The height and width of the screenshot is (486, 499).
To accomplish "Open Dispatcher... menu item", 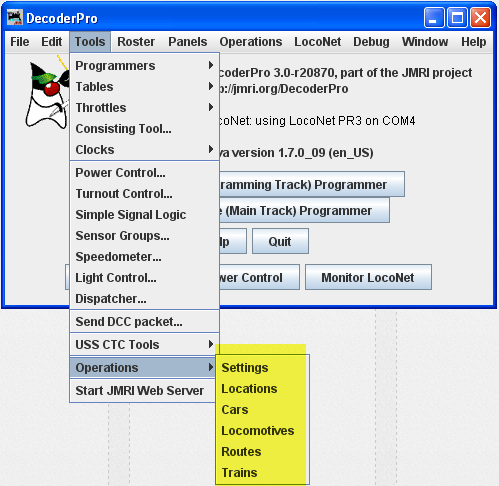I will [x=144, y=299].
